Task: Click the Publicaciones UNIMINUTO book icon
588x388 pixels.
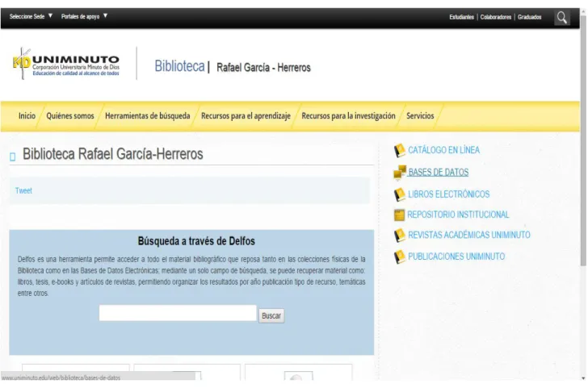Action: point(399,257)
